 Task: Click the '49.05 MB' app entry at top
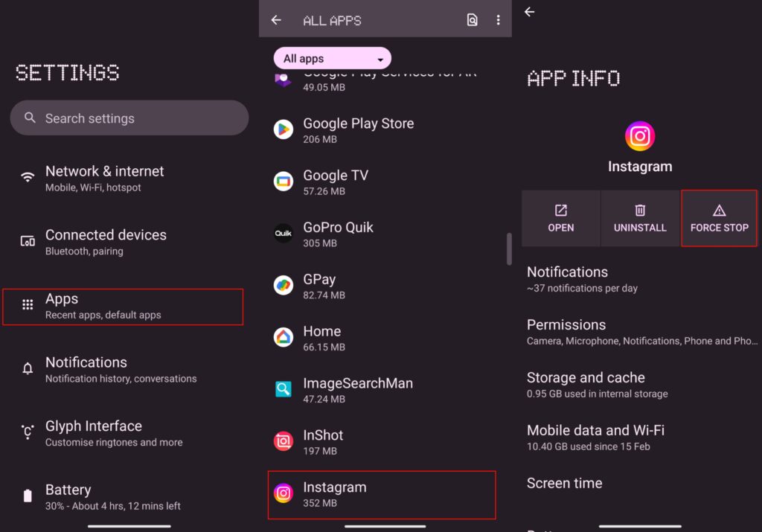[x=385, y=84]
